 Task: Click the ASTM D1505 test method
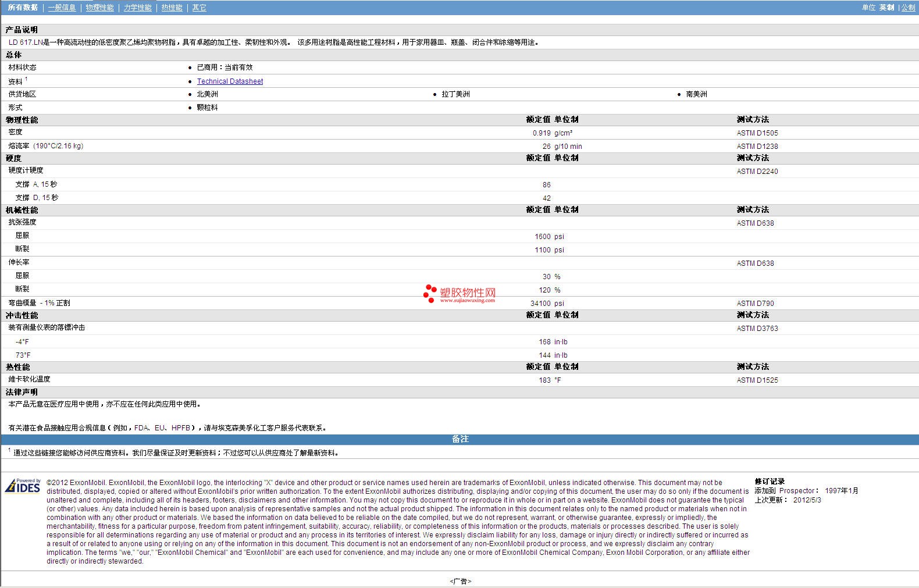757,133
